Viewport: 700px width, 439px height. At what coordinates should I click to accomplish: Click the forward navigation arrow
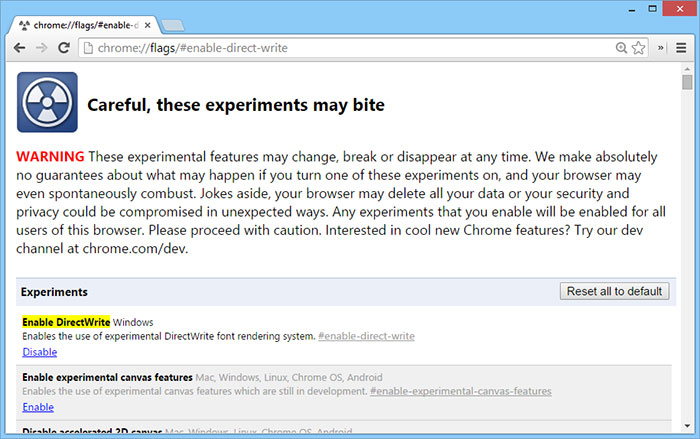(40, 47)
